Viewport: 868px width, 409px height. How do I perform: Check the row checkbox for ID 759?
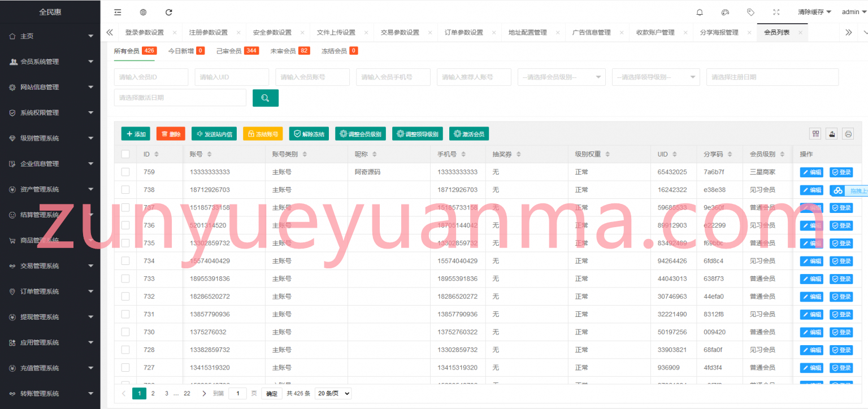point(125,172)
